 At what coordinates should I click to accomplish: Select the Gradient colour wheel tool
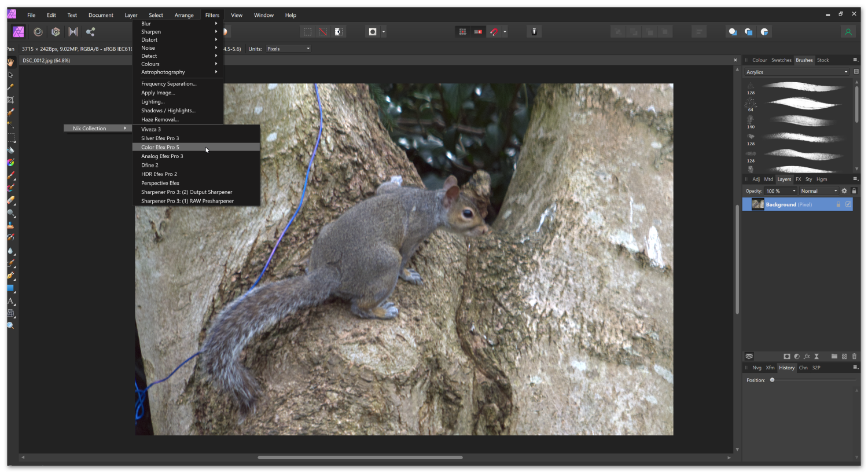pyautogui.click(x=10, y=163)
